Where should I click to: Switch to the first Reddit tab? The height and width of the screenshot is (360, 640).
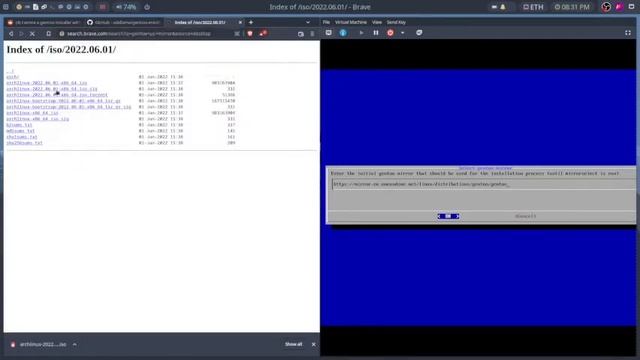pos(44,22)
